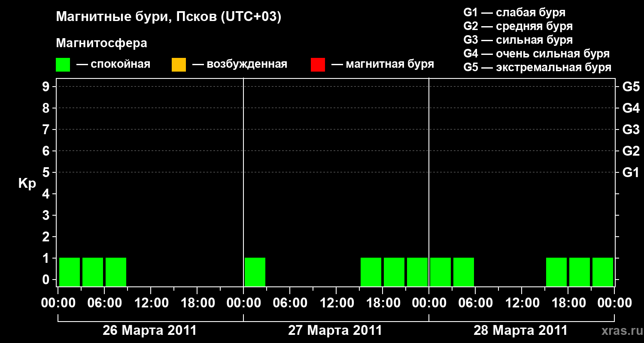Click the green bar just after midnight 27 March

pyautogui.click(x=255, y=272)
